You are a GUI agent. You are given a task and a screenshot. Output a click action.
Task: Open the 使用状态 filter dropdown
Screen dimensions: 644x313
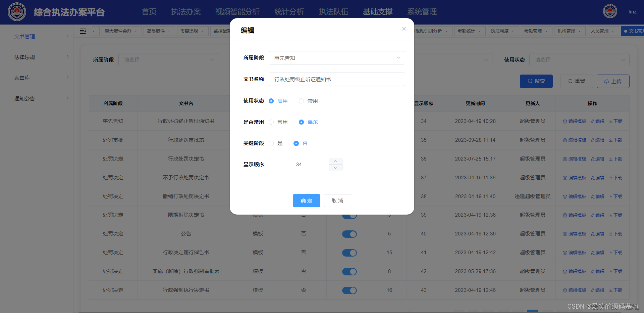tap(579, 59)
